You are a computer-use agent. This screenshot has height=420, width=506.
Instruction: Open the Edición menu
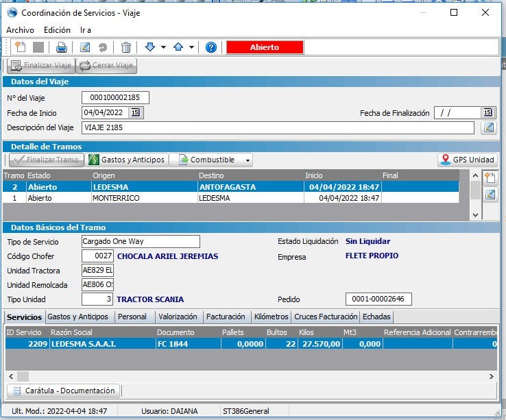tap(57, 30)
